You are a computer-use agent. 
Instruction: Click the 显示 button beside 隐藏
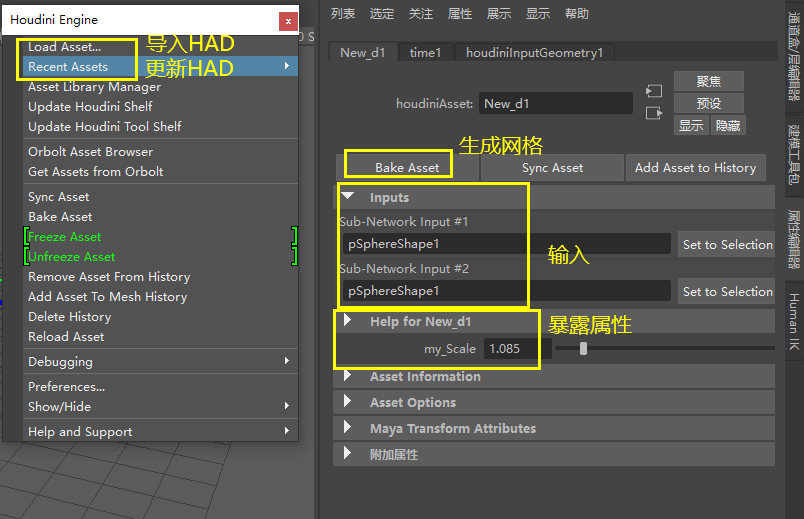[x=691, y=126]
